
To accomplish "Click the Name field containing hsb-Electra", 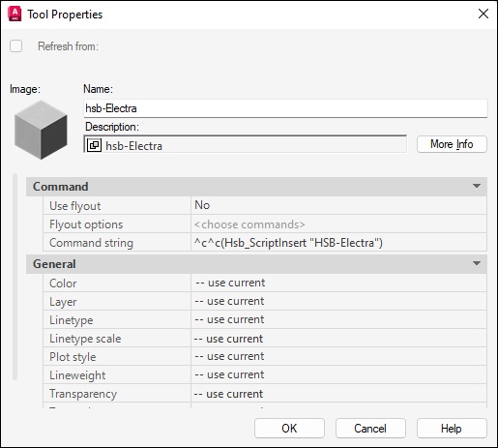I will pyautogui.click(x=285, y=108).
